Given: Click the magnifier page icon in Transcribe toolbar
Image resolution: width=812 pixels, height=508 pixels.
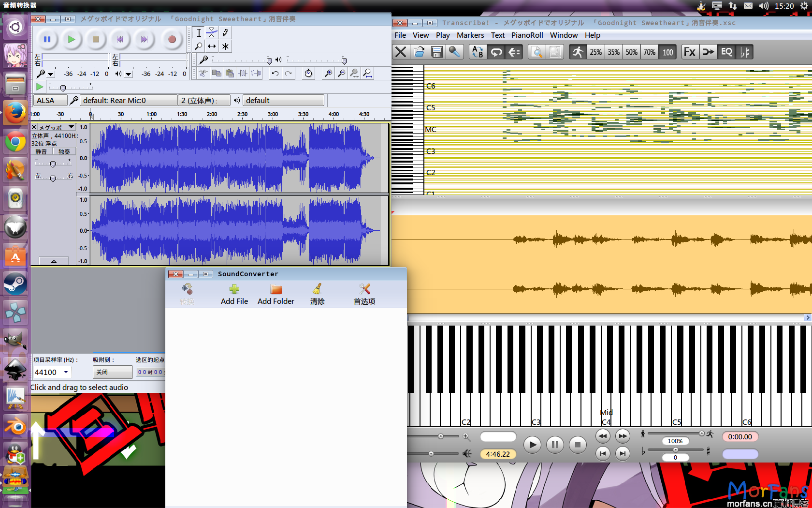Looking at the screenshot, I should tap(536, 52).
